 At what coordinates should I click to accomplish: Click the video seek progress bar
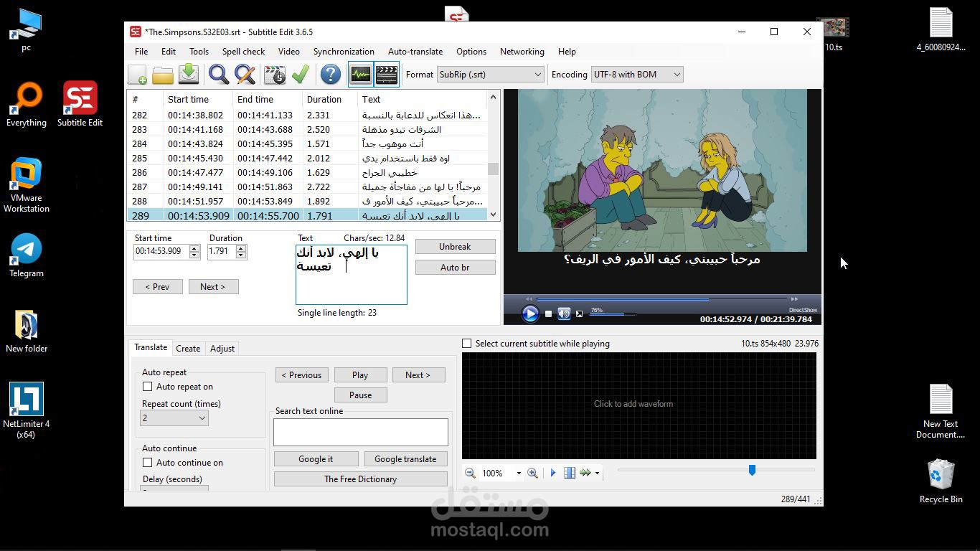pos(661,298)
